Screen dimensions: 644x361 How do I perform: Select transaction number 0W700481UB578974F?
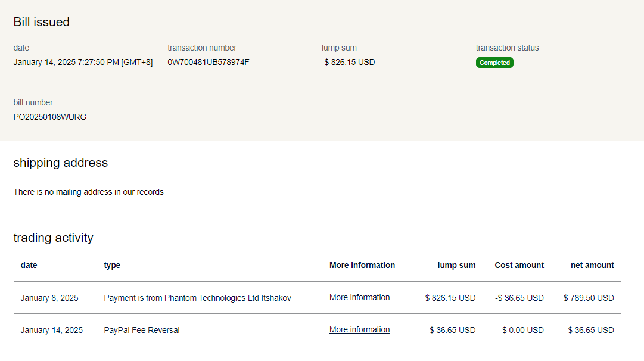208,62
